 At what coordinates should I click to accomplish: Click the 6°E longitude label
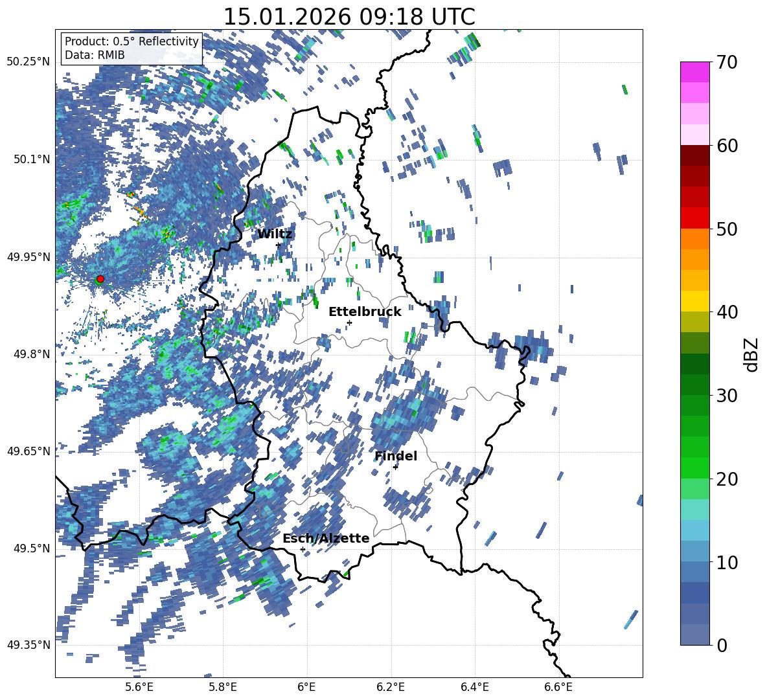point(306,687)
